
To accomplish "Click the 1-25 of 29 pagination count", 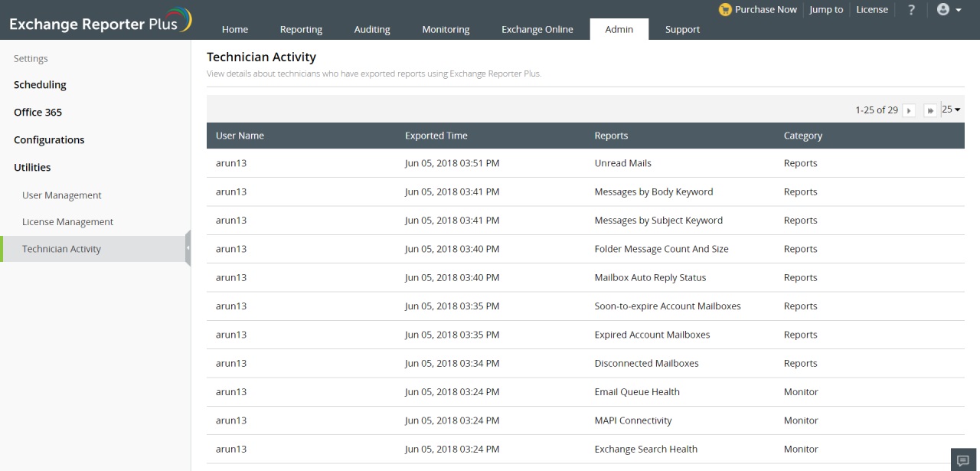I will (877, 110).
